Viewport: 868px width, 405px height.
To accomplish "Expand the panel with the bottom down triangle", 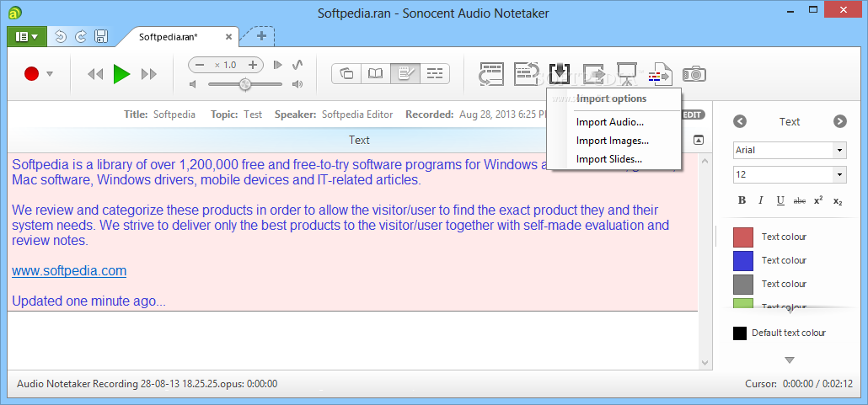I will click(790, 360).
